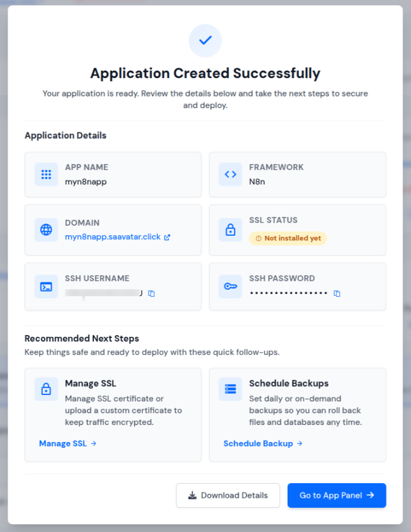Click the code brackets icon for FRAMEWORK

tap(231, 174)
